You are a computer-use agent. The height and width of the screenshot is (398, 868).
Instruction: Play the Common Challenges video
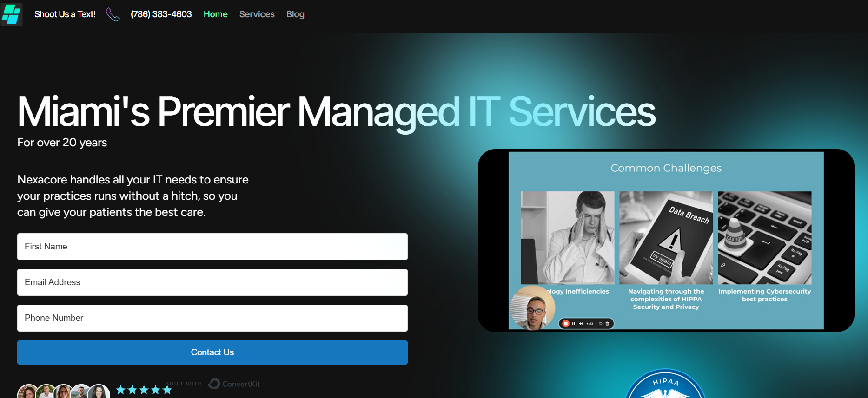coord(666,241)
